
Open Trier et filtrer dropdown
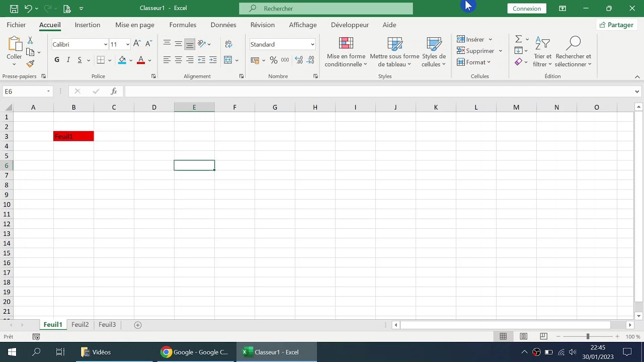point(542,52)
